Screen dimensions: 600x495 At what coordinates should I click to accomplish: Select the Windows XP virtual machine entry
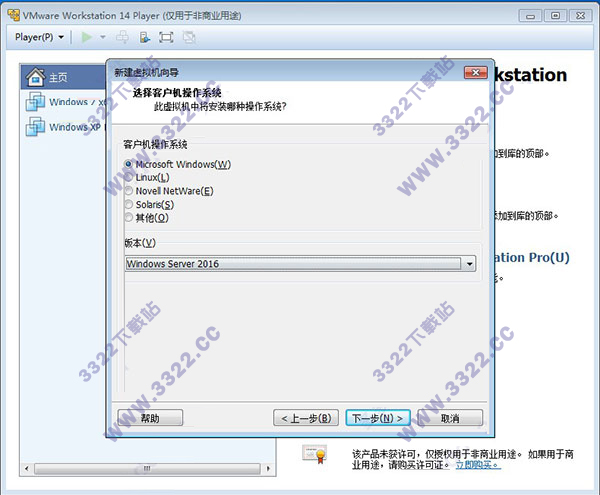point(64,127)
